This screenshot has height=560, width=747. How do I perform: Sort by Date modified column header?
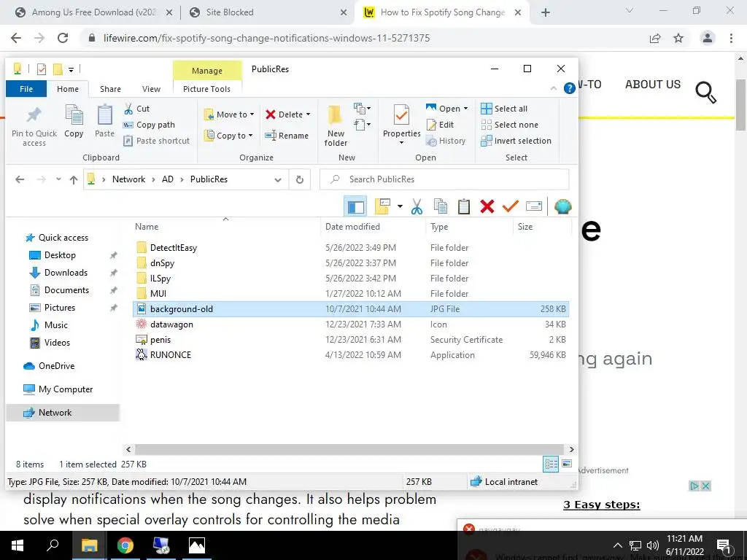pyautogui.click(x=373, y=227)
